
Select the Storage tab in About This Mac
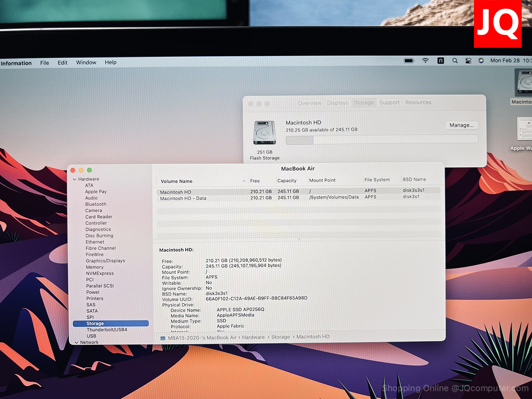[364, 102]
